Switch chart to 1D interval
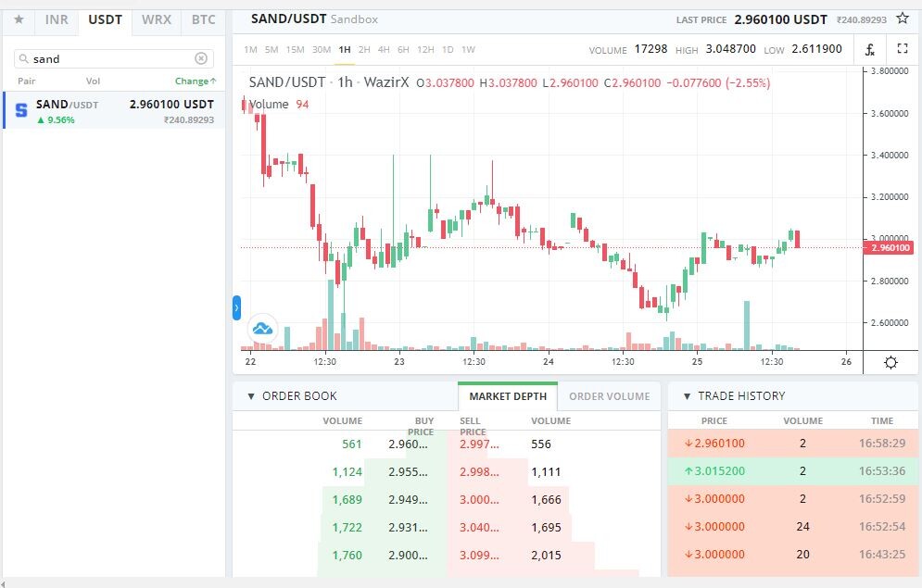922x588 pixels. point(448,50)
